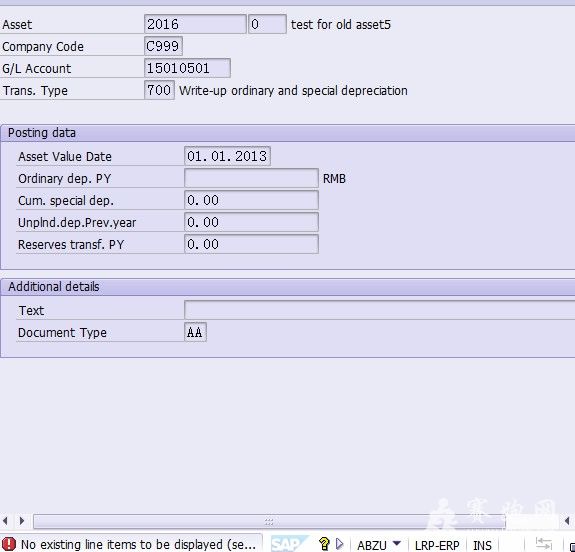Click the Unplnd.dep.Prev.year field
This screenshot has height=552, width=575.
pyautogui.click(x=251, y=222)
